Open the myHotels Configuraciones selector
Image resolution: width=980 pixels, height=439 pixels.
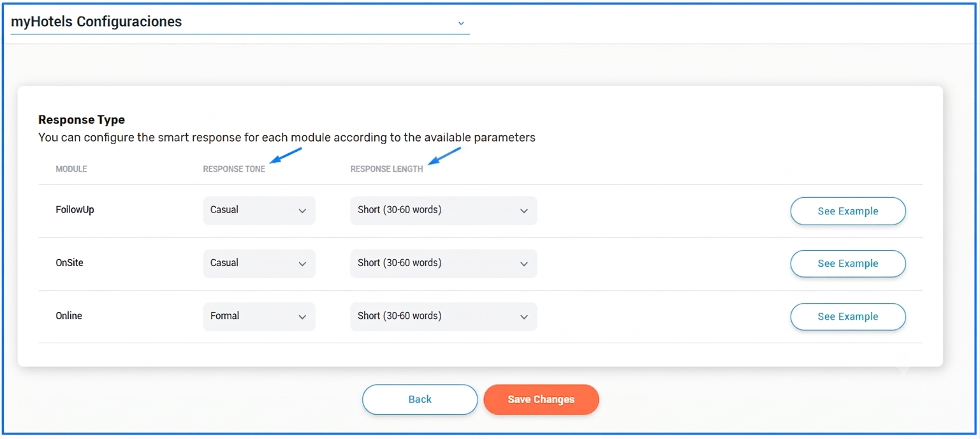pos(240,22)
